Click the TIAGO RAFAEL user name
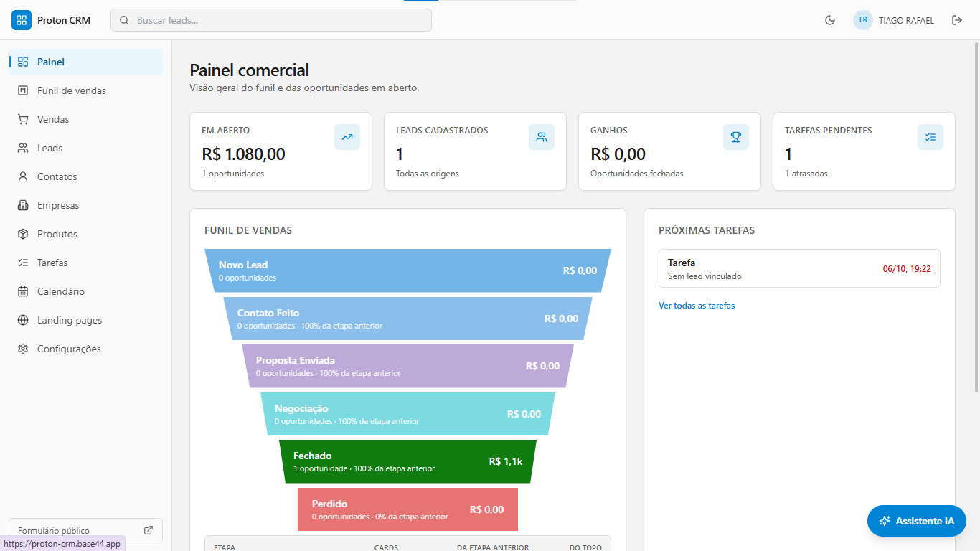The height and width of the screenshot is (551, 980). (x=906, y=21)
